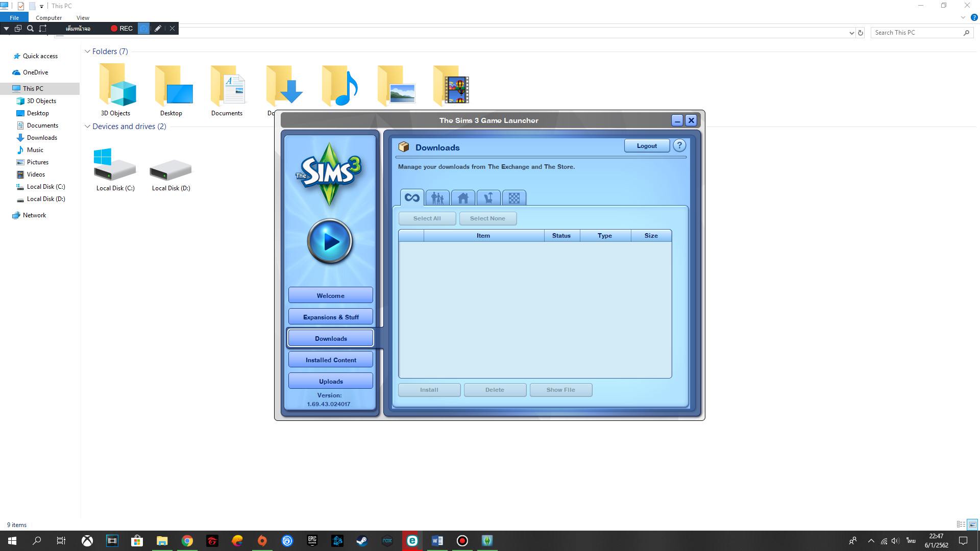Open the launcher help question mark
The width and height of the screenshot is (980, 551).
coord(679,145)
